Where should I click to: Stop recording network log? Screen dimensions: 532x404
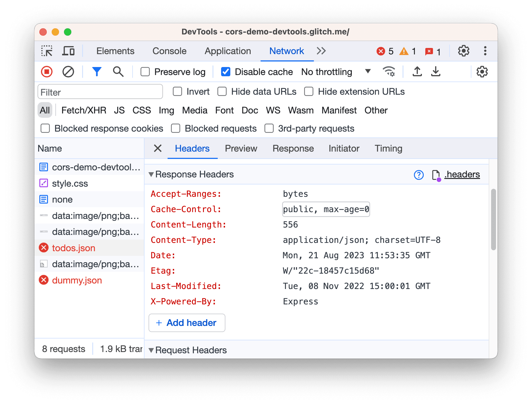point(46,72)
